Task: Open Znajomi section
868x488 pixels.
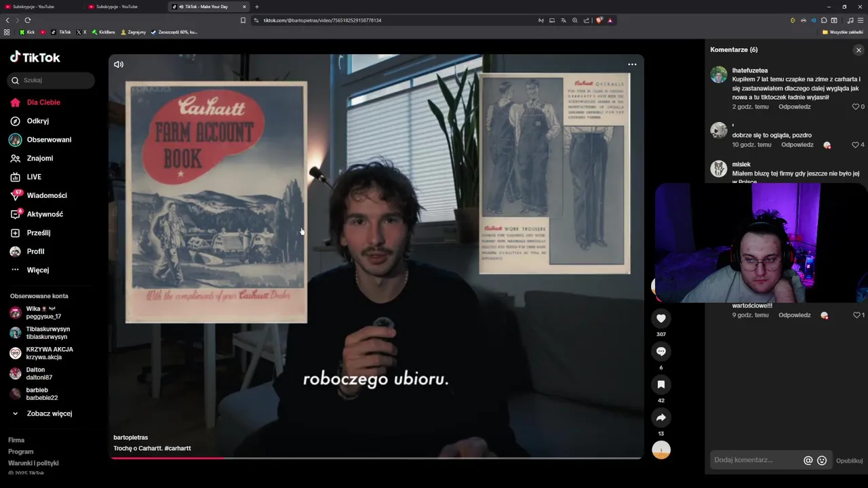Action: [x=40, y=158]
